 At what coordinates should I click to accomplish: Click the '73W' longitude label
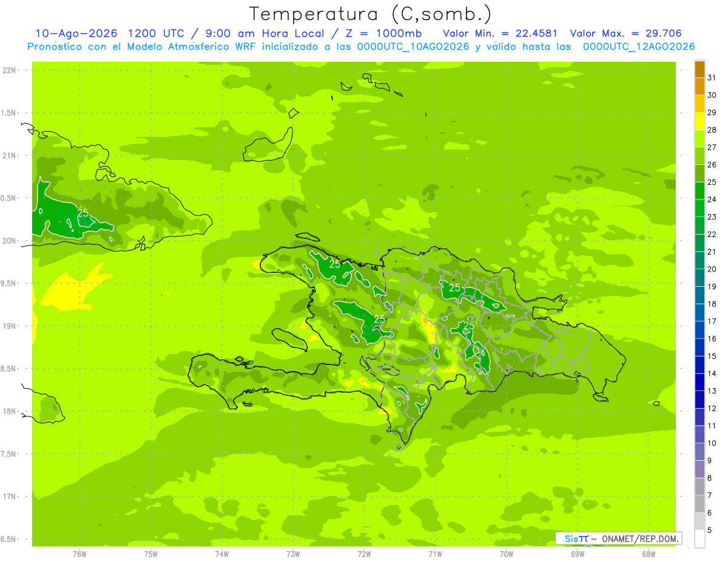click(293, 554)
